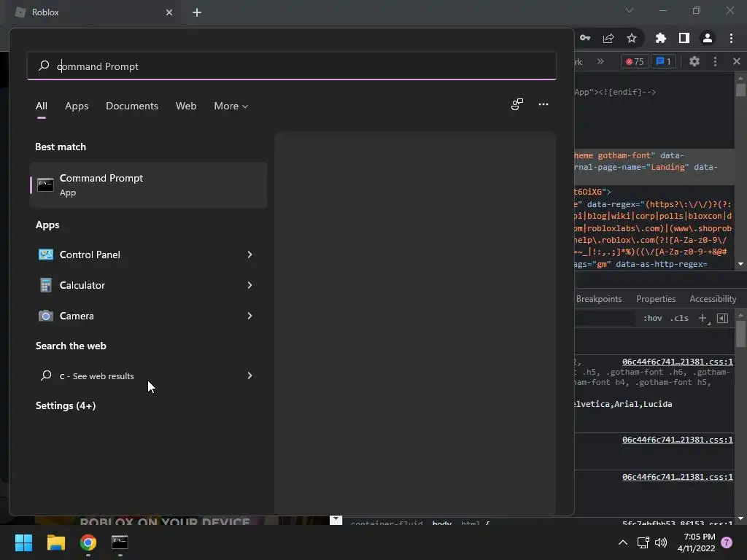Expand Calculator result chevron
The image size is (747, 560).
pos(249,285)
